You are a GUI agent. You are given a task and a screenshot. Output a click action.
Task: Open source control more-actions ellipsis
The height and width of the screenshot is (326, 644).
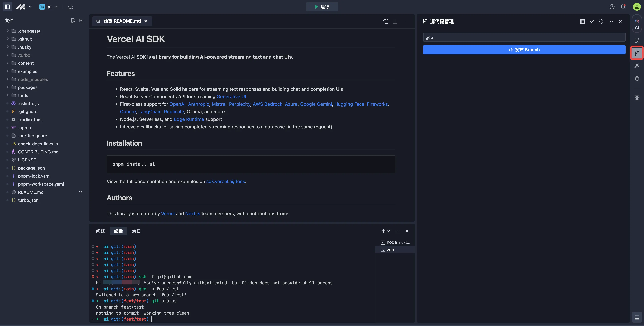(x=611, y=21)
